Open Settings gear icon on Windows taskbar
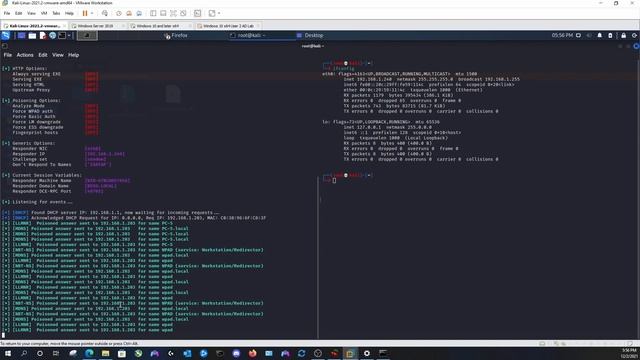Screen dimensions: 640x360 [x=367, y=353]
